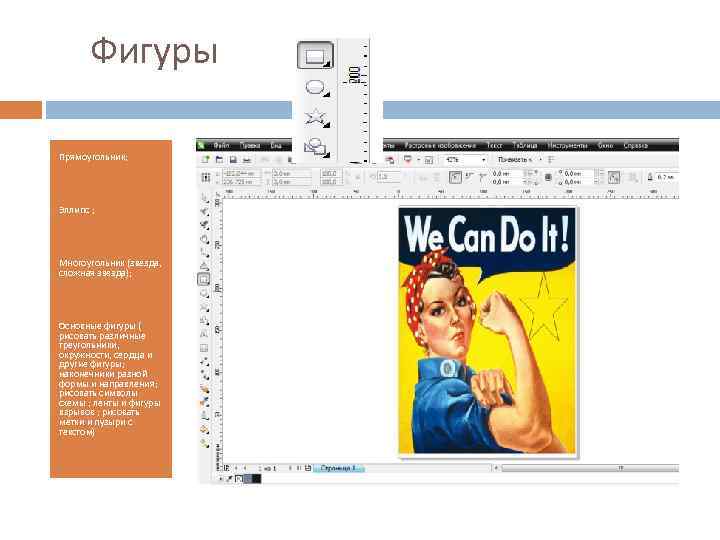Image resolution: width=720 pixels, height=540 pixels.
Task: Click the Open file icon
Action: (x=219, y=159)
